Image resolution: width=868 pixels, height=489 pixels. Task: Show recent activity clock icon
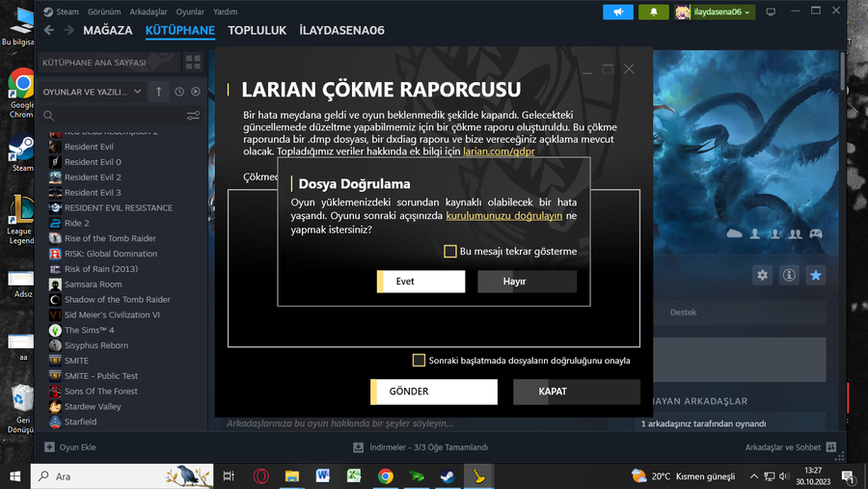coord(179,92)
